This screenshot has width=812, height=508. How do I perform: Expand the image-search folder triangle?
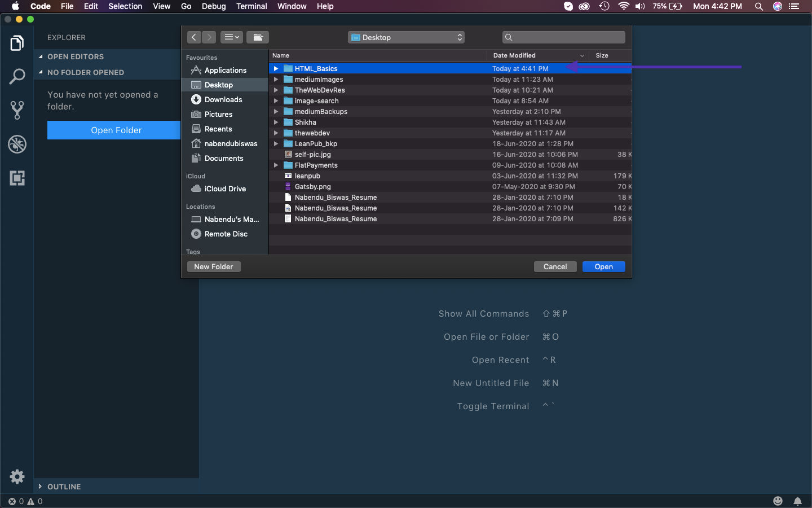pyautogui.click(x=276, y=100)
